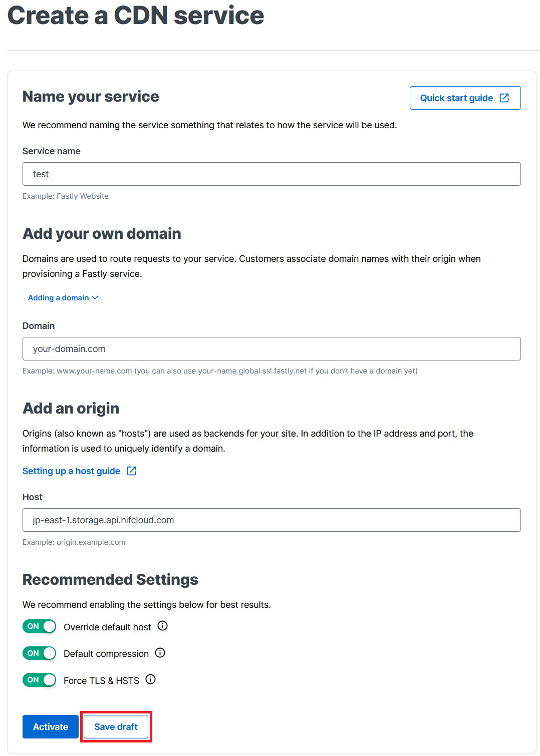Open the Quick start guide
This screenshot has width=540, height=756.
(457, 98)
